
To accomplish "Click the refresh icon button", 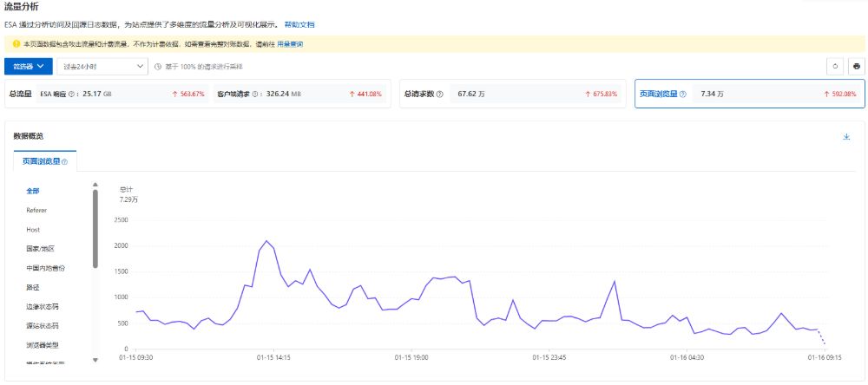I will pyautogui.click(x=835, y=66).
